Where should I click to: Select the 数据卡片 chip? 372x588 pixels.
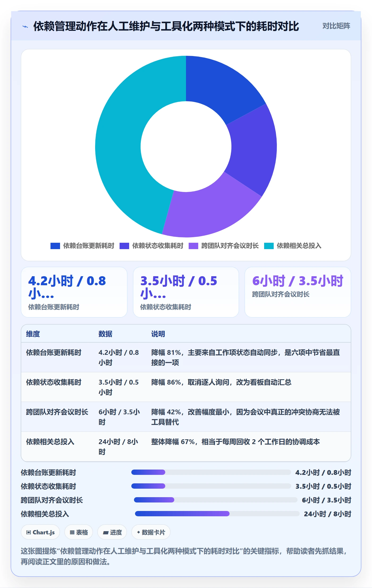point(151,532)
